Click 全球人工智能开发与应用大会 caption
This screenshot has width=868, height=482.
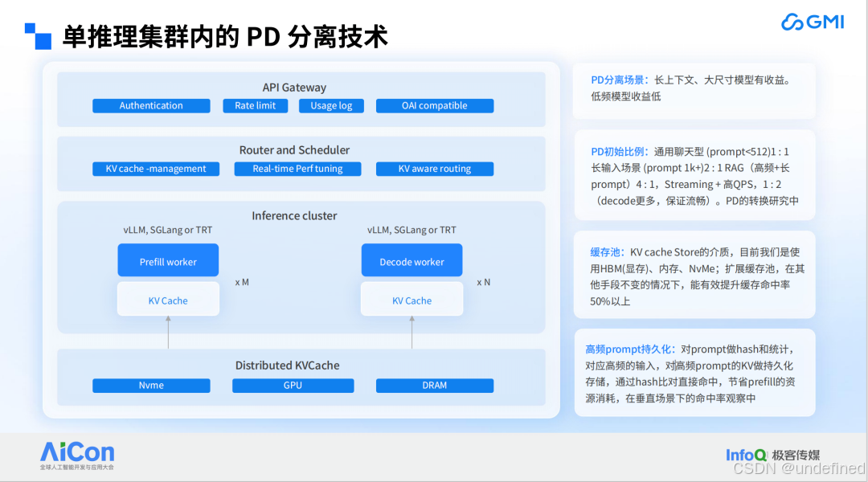tap(77, 468)
